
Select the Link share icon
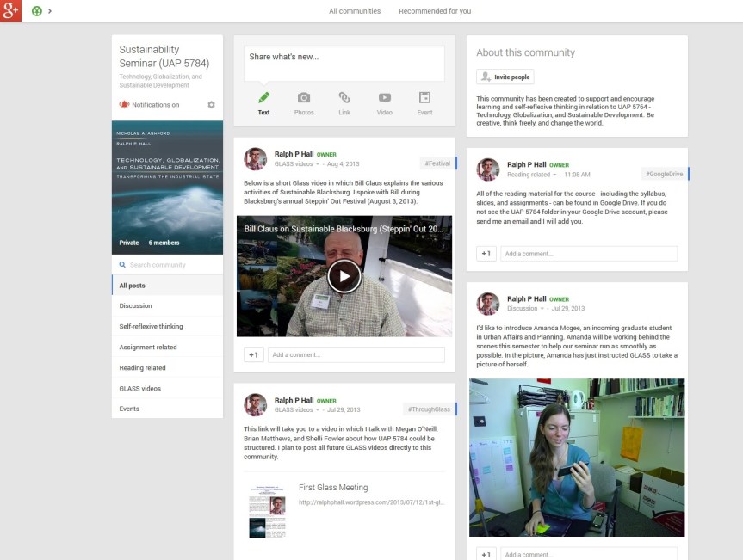point(344,98)
